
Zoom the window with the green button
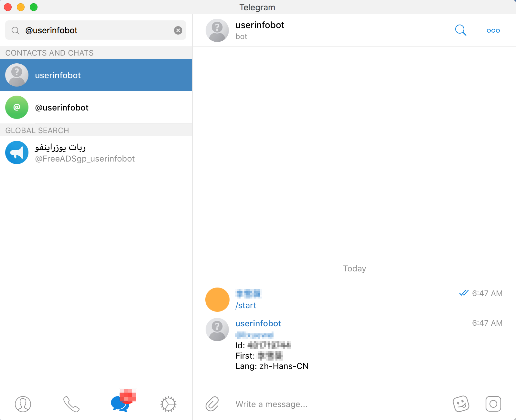(x=34, y=7)
